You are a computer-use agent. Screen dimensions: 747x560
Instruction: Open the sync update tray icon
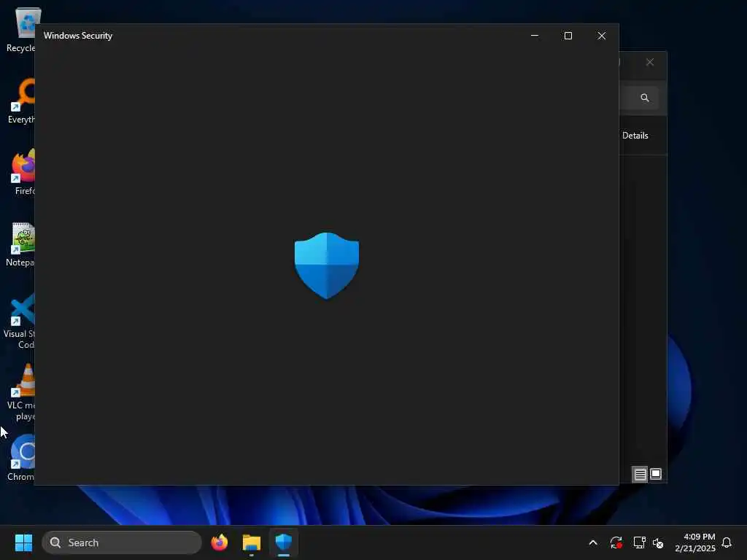[x=616, y=542]
